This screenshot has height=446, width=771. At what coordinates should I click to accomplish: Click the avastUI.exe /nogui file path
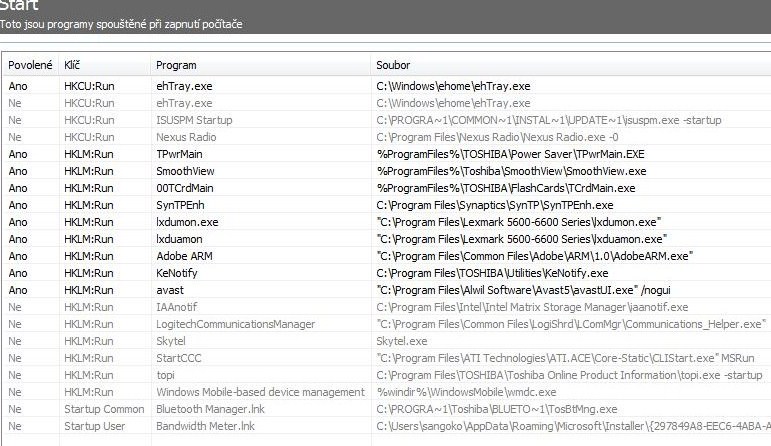click(x=524, y=290)
